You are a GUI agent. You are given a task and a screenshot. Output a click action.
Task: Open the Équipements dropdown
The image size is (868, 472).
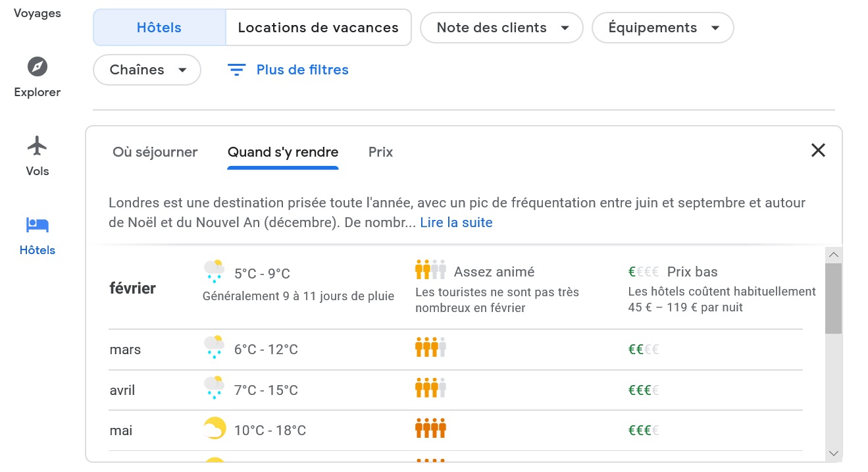[662, 28]
